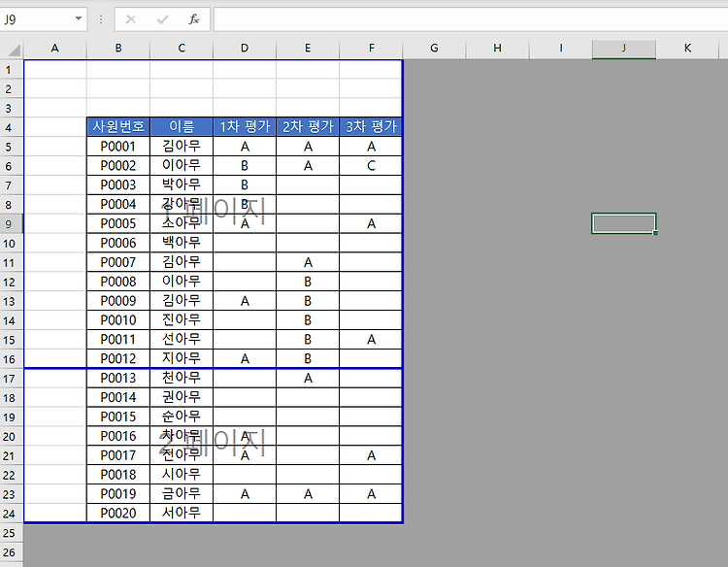The image size is (728, 567).
Task: Select column J header
Action: pos(623,49)
